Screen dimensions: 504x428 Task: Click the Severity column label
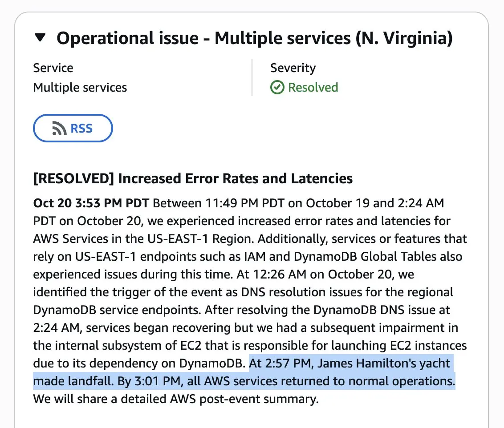point(293,68)
